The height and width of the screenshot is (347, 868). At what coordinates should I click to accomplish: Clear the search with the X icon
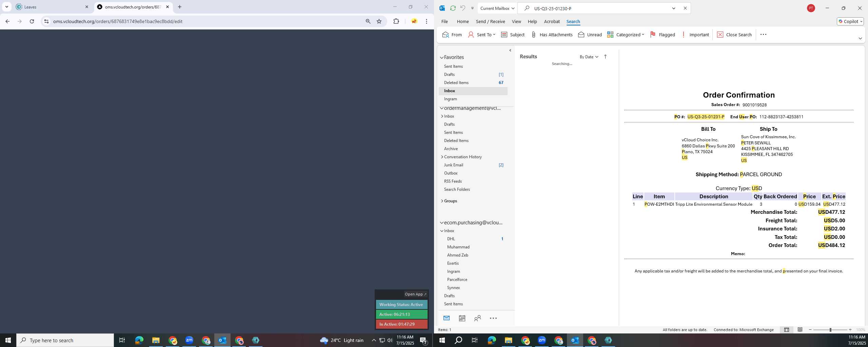point(685,8)
